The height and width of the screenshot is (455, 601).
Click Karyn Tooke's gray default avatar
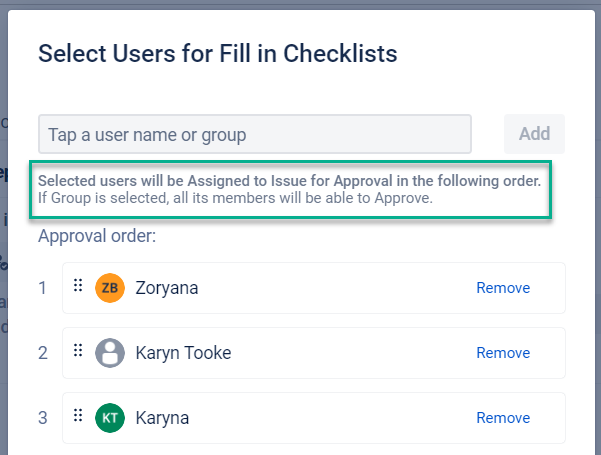pyautogui.click(x=109, y=353)
